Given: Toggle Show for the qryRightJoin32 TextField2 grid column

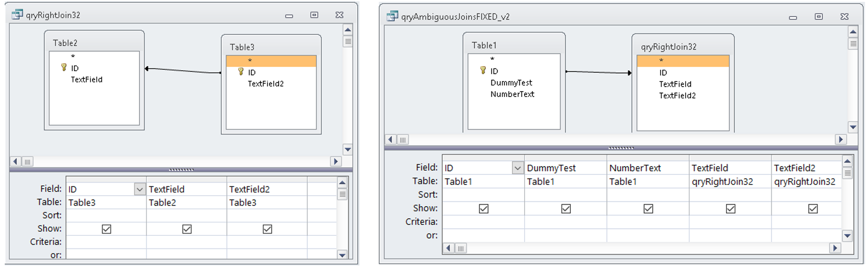Looking at the screenshot, I should click(x=813, y=209).
